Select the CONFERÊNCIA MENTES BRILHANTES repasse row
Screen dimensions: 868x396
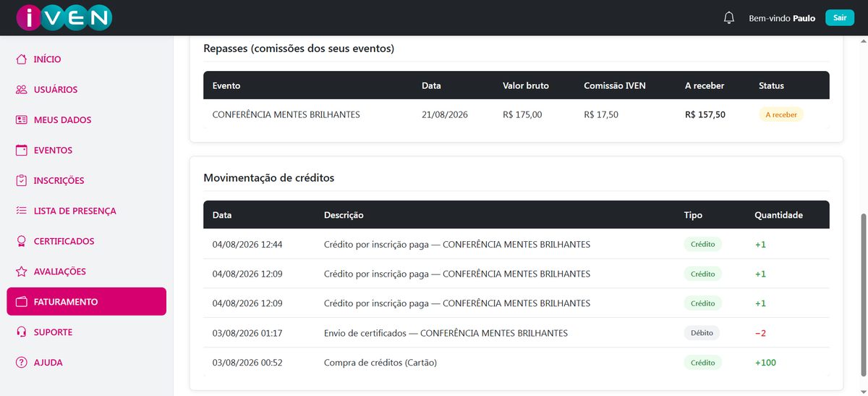point(516,114)
